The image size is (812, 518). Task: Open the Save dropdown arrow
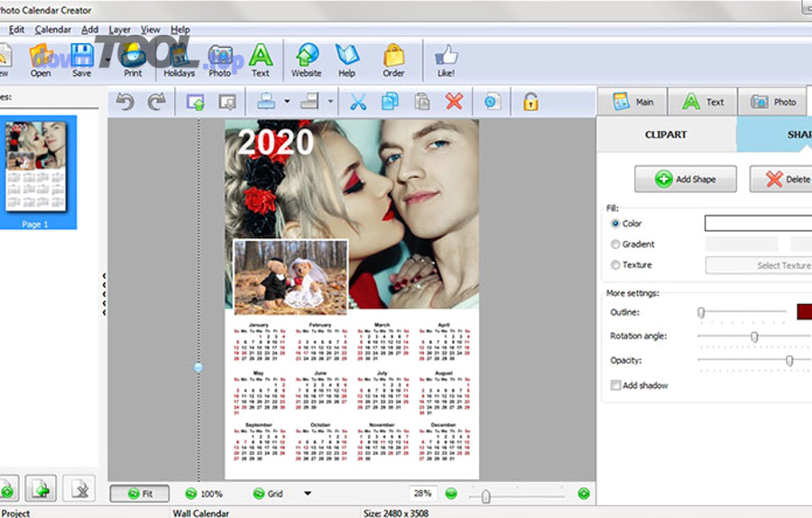pos(107,60)
